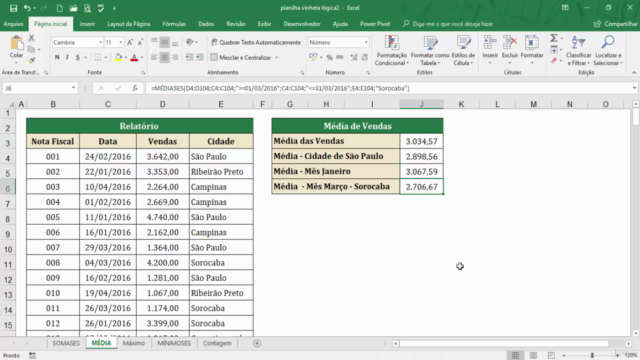Viewport: 640px width, 360px height.
Task: Insert function with the fx button
Action: tap(135, 88)
